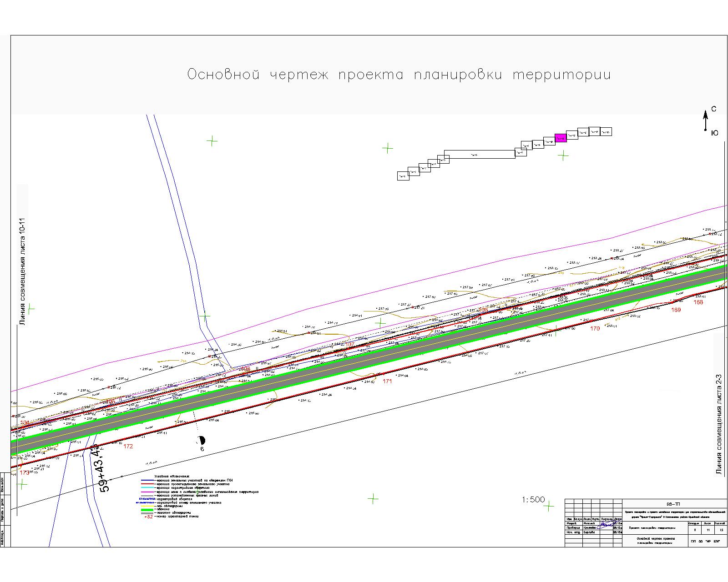Viewport: 728px width, 582px height.
Task: Click the legend heading "Условные обозначения"
Action: 172,476
